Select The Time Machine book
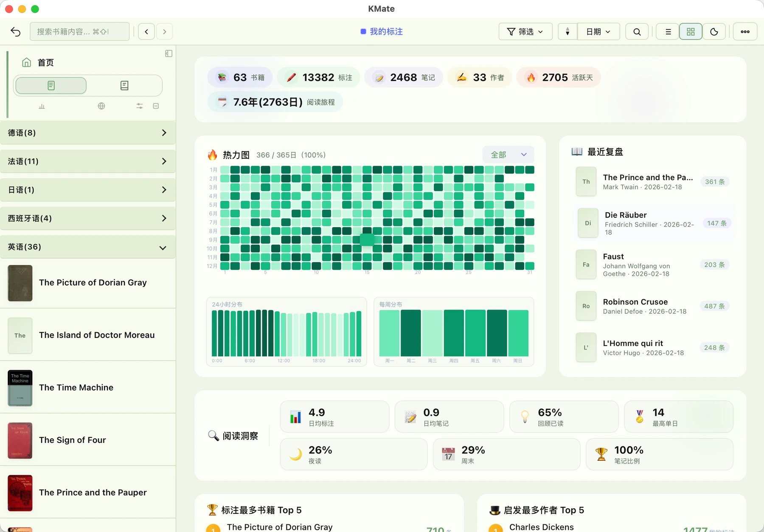 click(x=88, y=388)
